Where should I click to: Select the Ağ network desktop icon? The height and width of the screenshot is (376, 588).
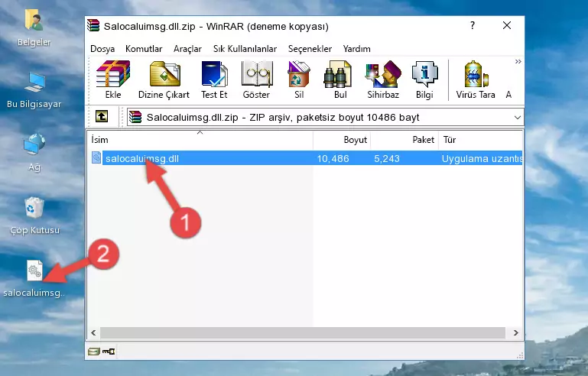[x=34, y=152]
